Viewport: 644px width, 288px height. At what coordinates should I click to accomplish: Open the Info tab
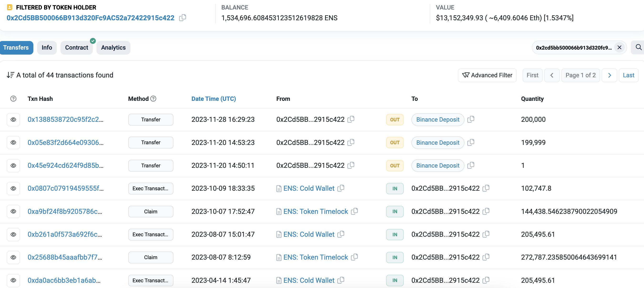coord(47,47)
